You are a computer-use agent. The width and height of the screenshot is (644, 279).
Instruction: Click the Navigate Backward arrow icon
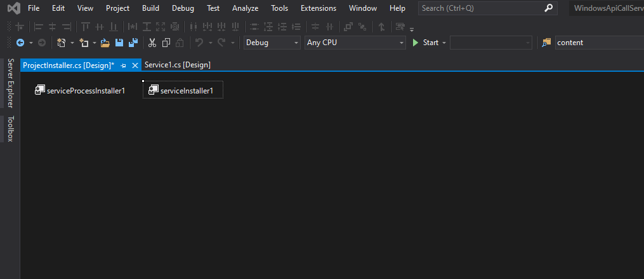pyautogui.click(x=20, y=43)
